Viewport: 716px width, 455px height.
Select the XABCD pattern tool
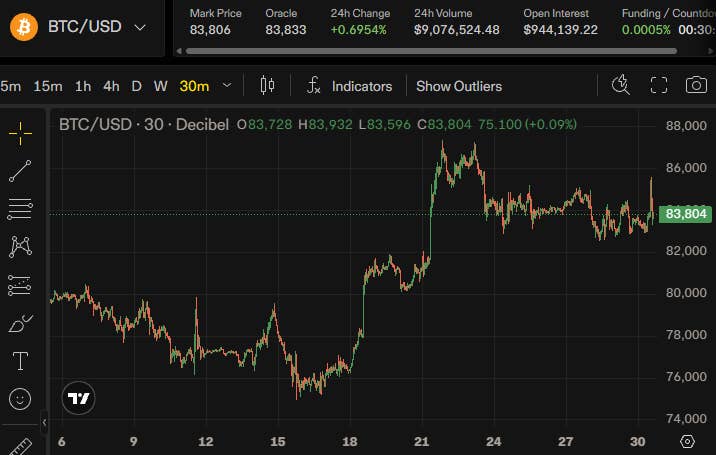pyautogui.click(x=20, y=246)
